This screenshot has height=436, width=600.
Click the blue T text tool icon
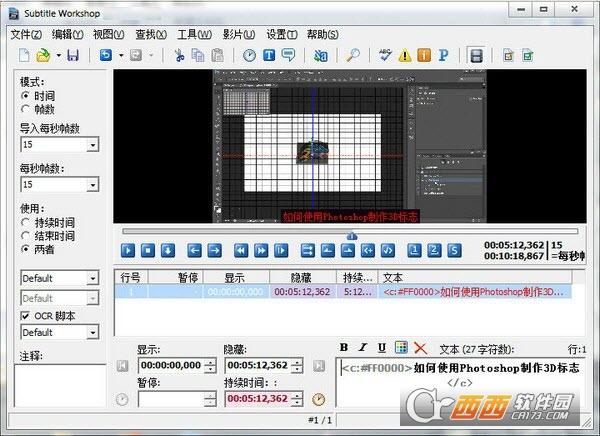269,56
